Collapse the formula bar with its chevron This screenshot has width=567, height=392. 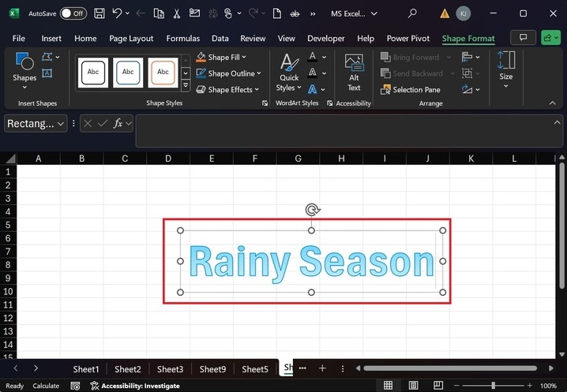[558, 123]
